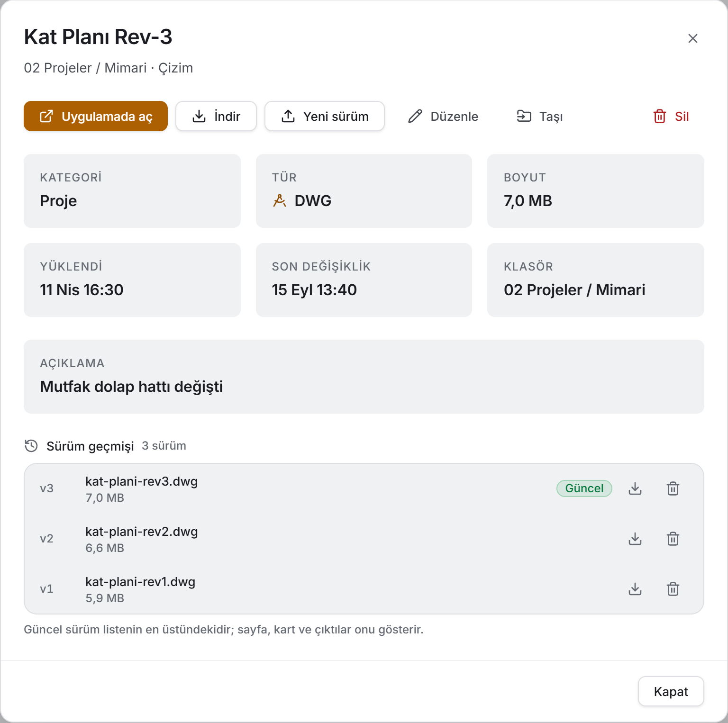Select the file name kat-plani-rev3.dwg

click(142, 481)
